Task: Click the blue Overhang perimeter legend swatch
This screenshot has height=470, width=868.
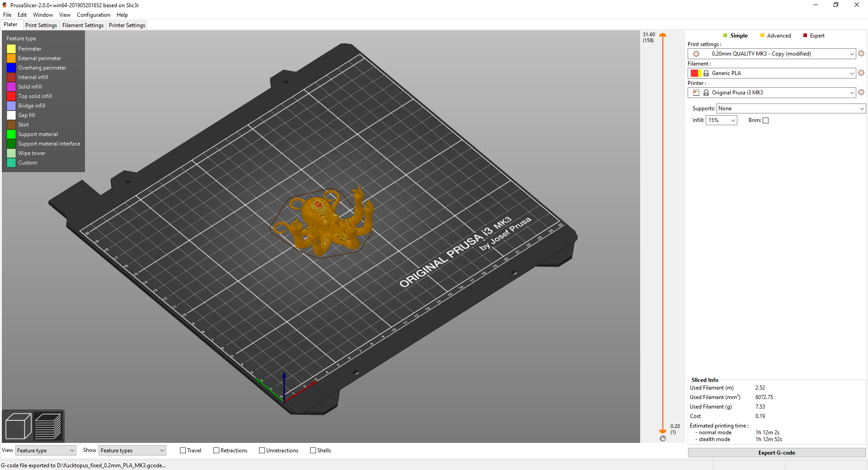Action: [x=11, y=68]
